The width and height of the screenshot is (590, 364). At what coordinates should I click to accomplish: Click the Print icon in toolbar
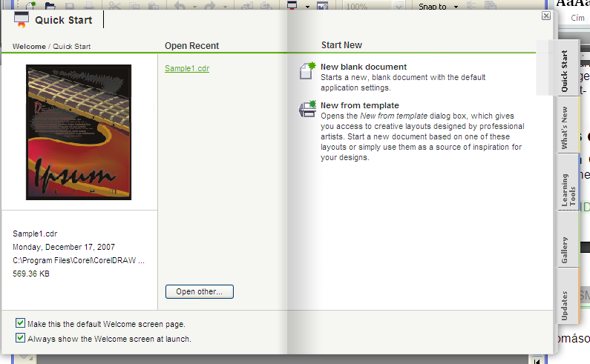click(89, 6)
